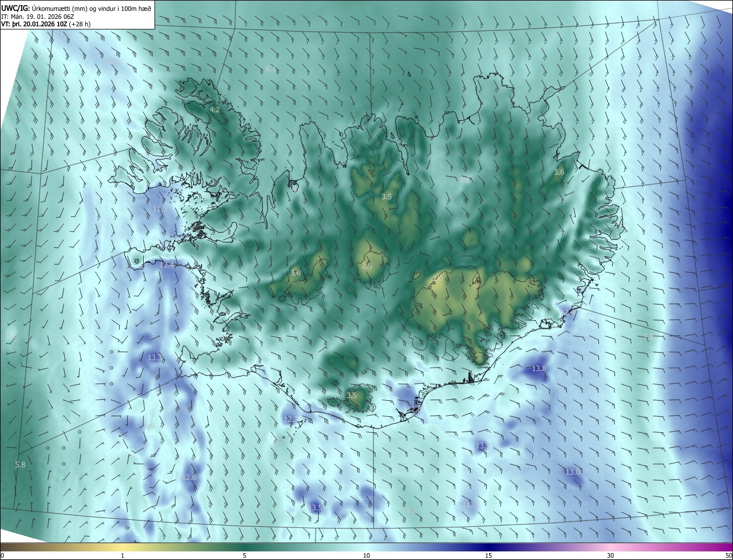
Task: Click the 15 tick on the color scale
Action: tap(488, 555)
